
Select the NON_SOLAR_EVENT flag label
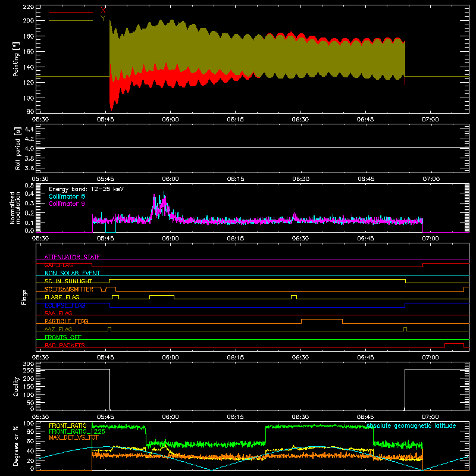tap(72, 273)
